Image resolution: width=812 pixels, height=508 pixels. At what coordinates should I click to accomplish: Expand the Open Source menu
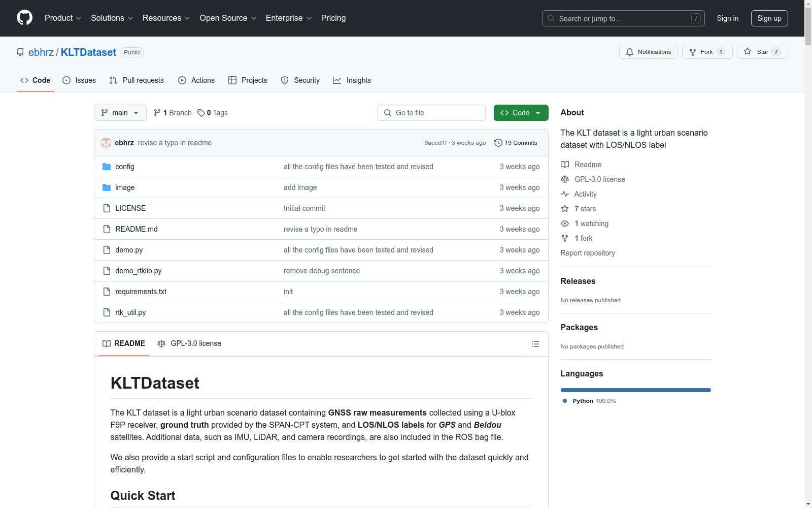point(228,18)
